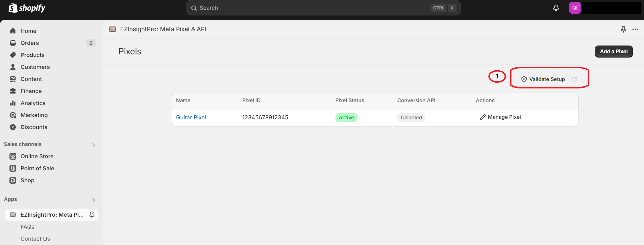
Task: Click the Conversion API column header
Action: 416,100
